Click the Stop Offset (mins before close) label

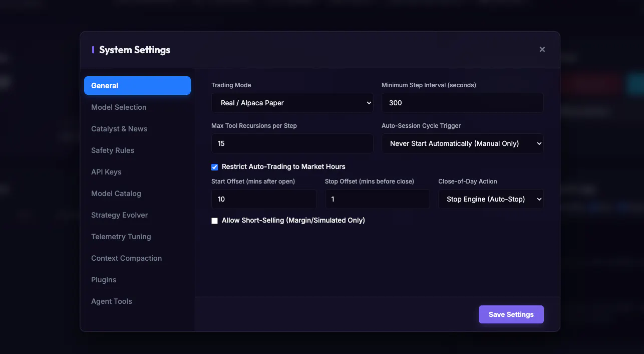tap(370, 181)
